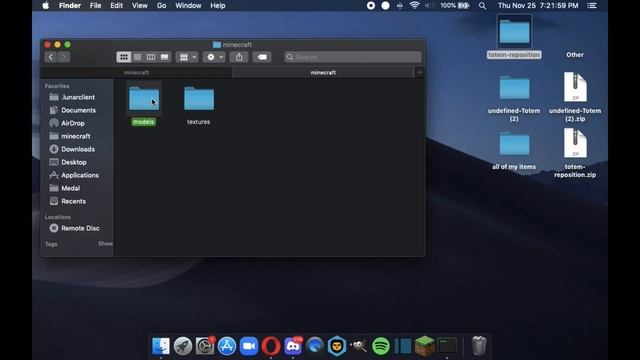Click the Other label on desktop

575,55
